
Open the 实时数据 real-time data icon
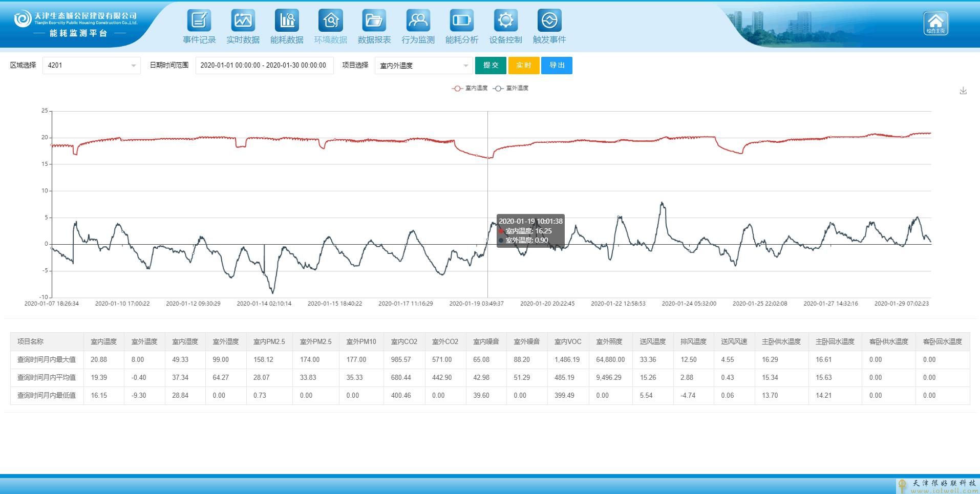pyautogui.click(x=243, y=21)
